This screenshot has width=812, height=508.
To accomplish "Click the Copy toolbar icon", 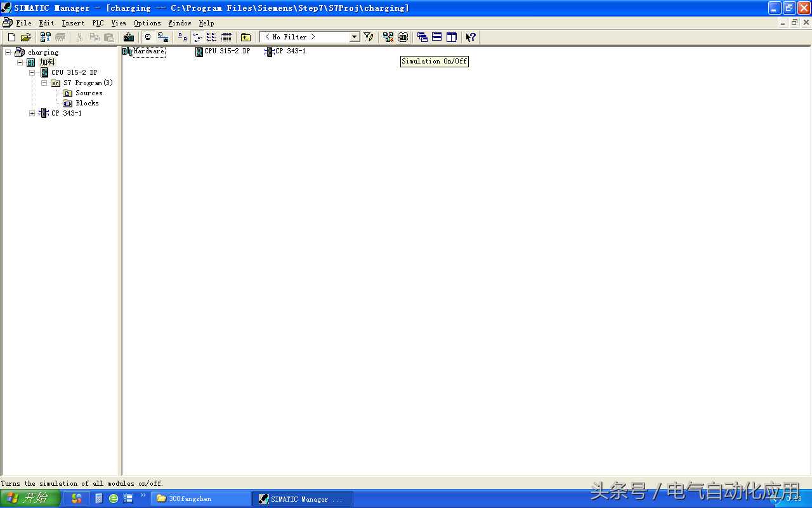I will [x=95, y=37].
